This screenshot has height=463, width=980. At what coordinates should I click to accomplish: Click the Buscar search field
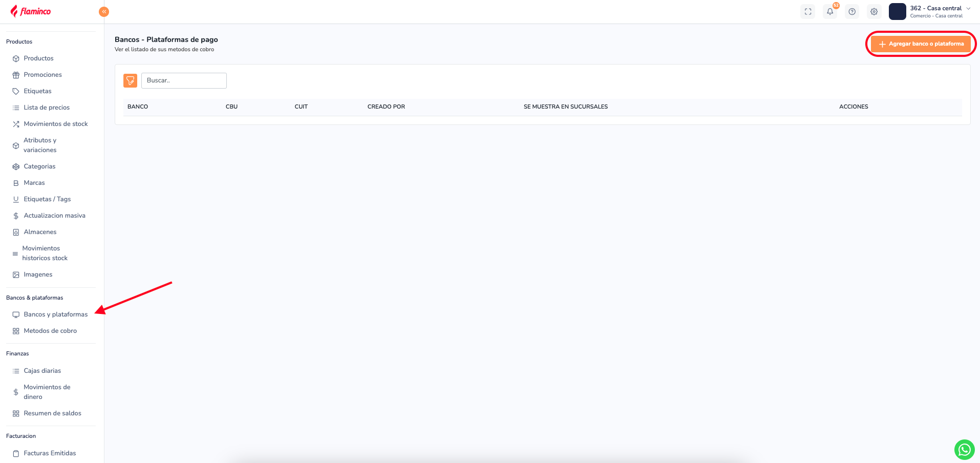(184, 80)
